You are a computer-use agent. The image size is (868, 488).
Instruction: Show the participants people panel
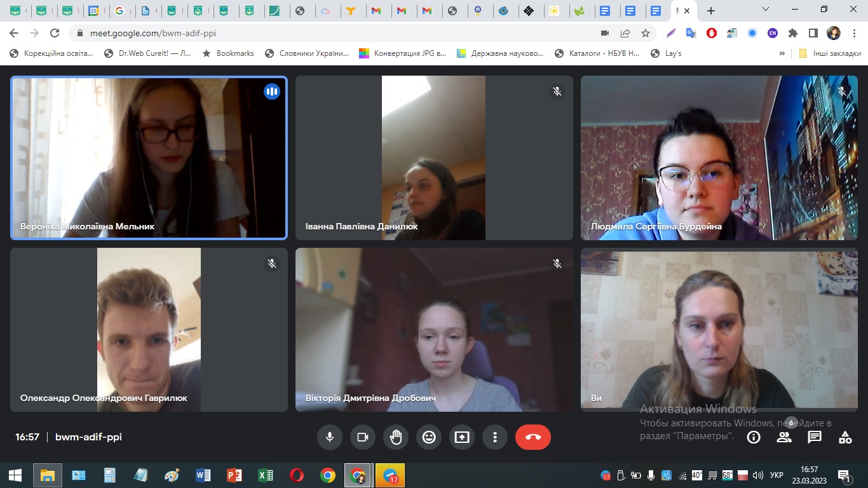click(784, 437)
